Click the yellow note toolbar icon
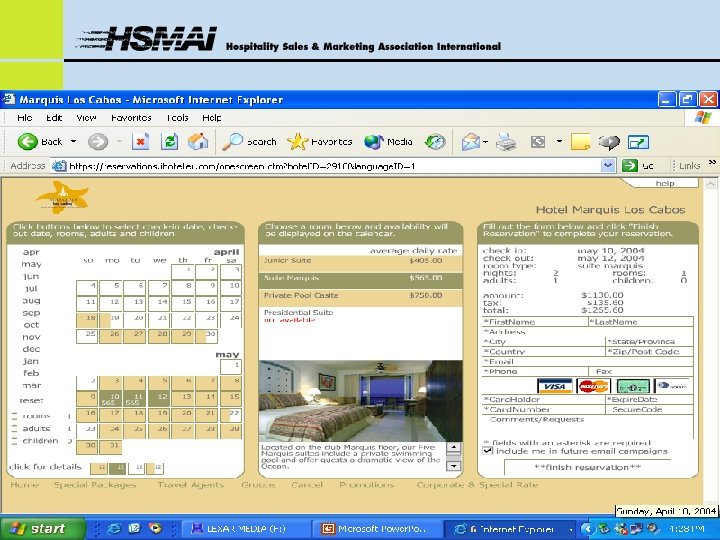The height and width of the screenshot is (540, 720). click(x=580, y=142)
